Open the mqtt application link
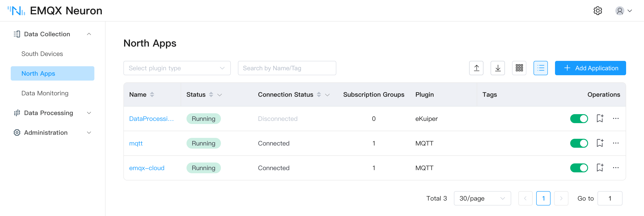This screenshot has height=216, width=644. coord(136,143)
